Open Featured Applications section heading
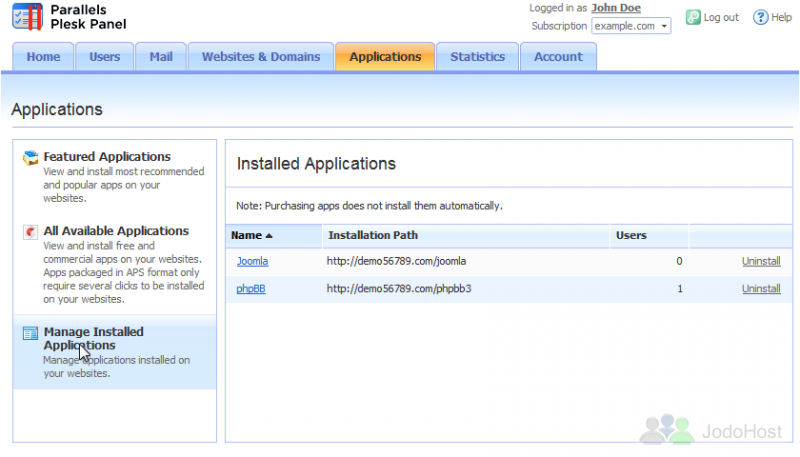800x457 pixels. coord(107,157)
